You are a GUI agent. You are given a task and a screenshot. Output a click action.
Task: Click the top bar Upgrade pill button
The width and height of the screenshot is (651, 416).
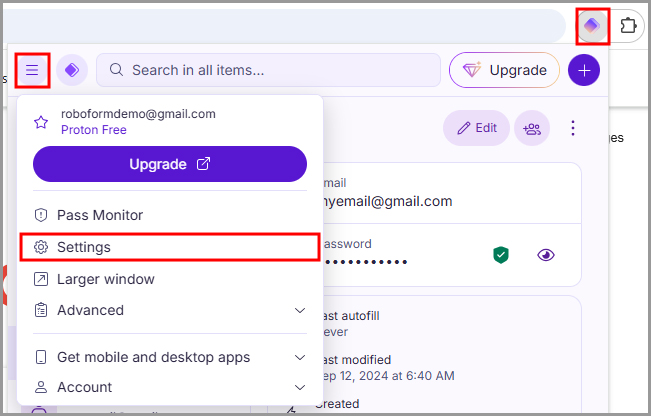[504, 70]
